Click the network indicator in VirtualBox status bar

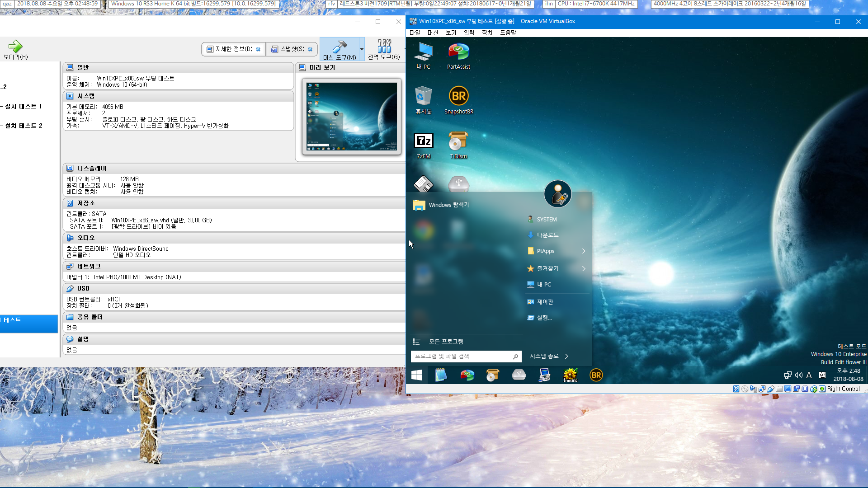[x=762, y=389]
